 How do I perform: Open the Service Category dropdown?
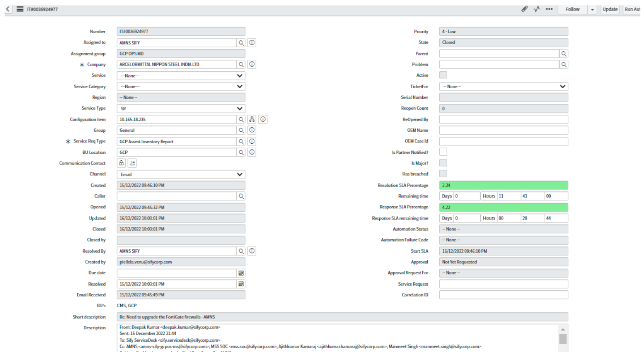pos(181,86)
